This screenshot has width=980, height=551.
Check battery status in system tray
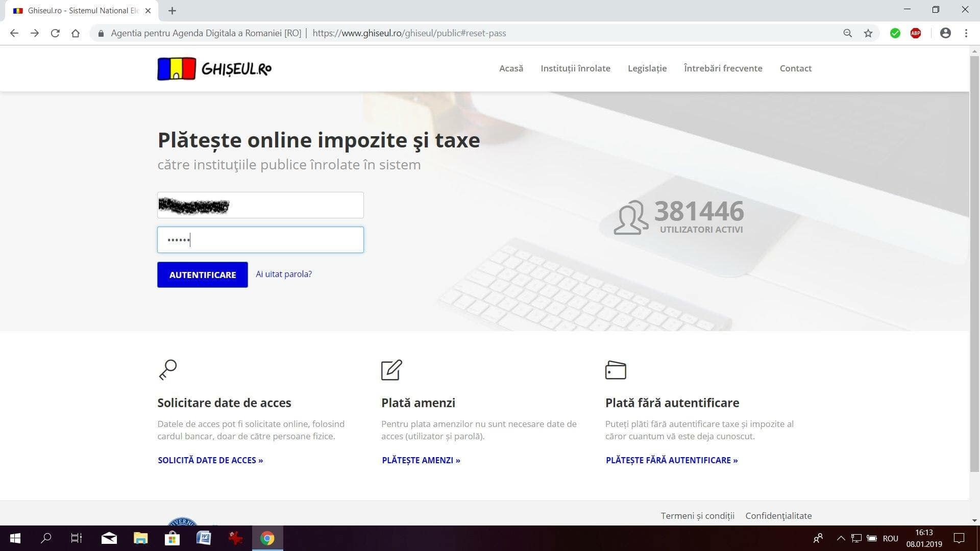(x=872, y=538)
